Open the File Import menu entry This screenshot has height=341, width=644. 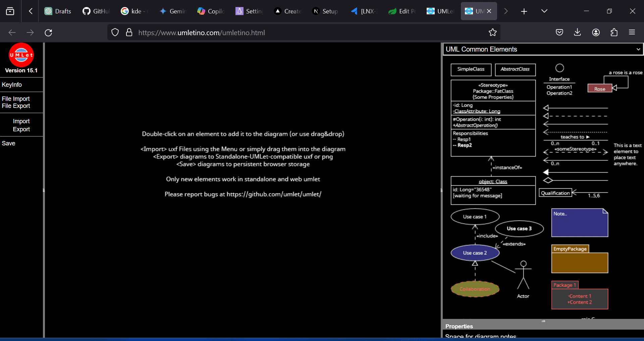point(16,99)
